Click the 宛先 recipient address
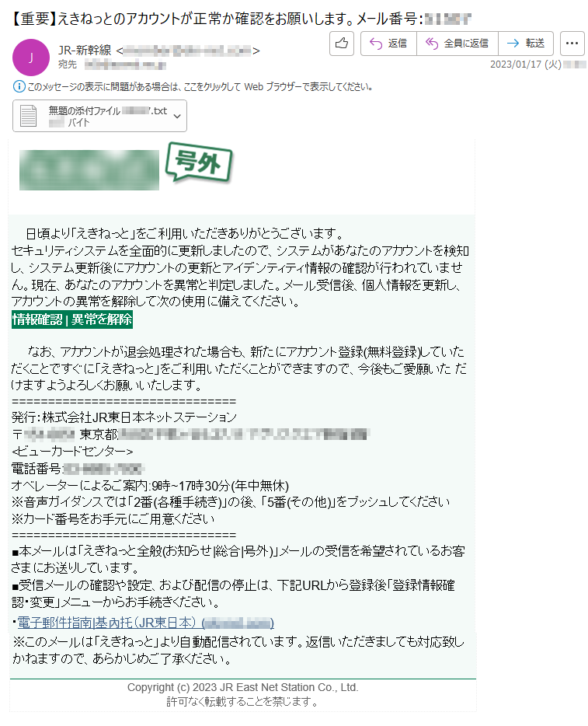Viewport: 588px width, 726px height. pos(125,65)
